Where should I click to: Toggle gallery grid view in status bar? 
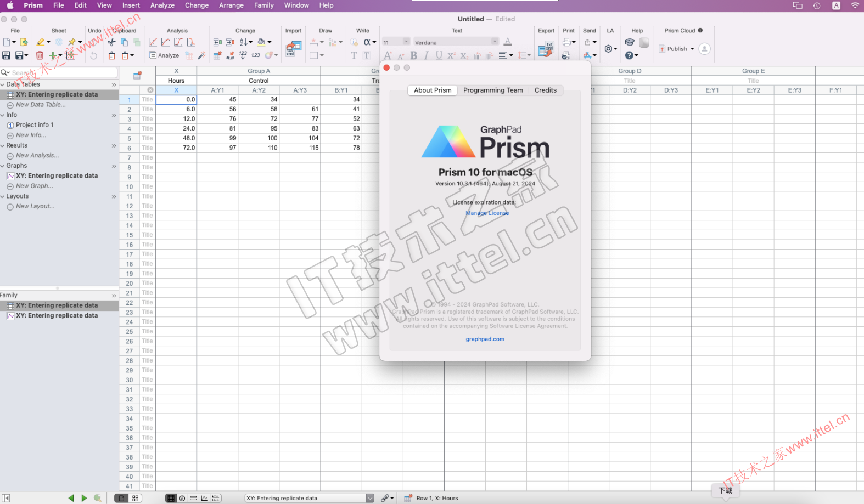pos(135,498)
